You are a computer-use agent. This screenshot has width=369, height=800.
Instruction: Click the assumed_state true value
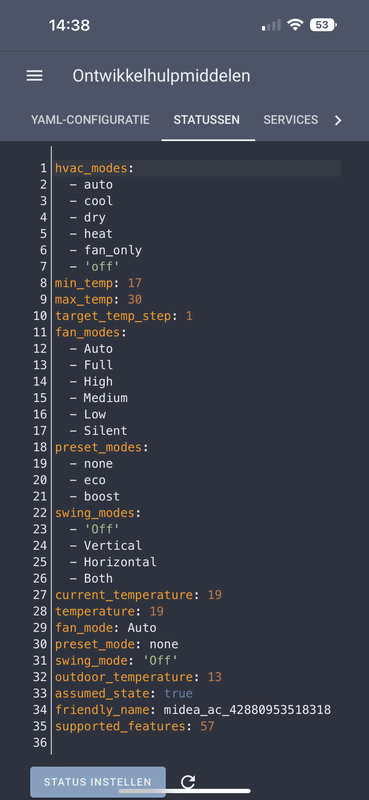(x=178, y=693)
